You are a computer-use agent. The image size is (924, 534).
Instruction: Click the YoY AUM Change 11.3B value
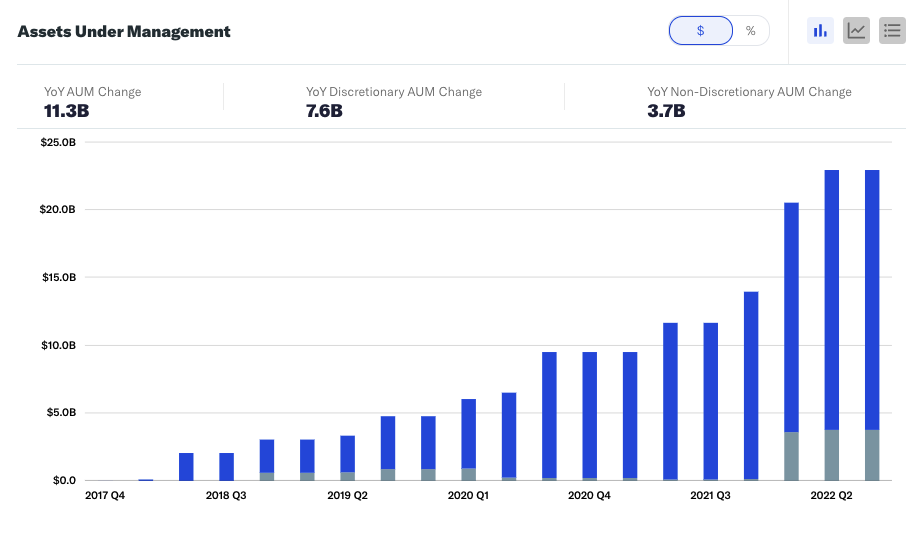pos(66,111)
